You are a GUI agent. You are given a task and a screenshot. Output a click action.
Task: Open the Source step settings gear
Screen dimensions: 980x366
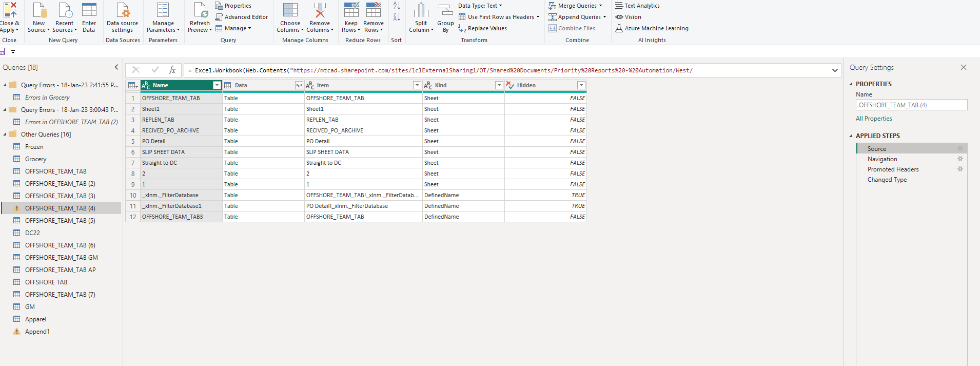click(x=960, y=148)
